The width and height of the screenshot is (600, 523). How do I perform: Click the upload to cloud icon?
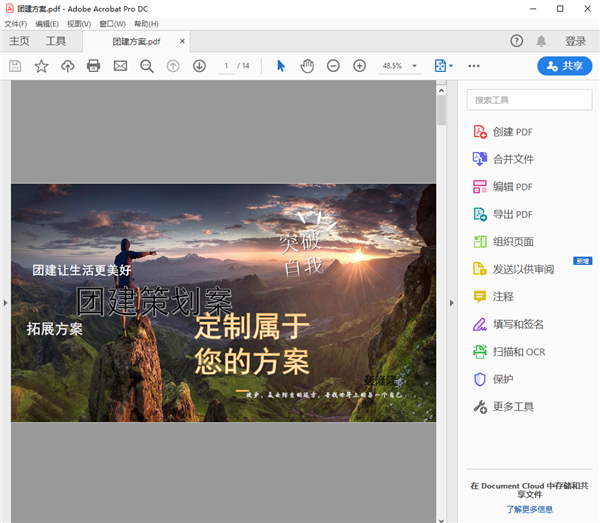pyautogui.click(x=67, y=66)
